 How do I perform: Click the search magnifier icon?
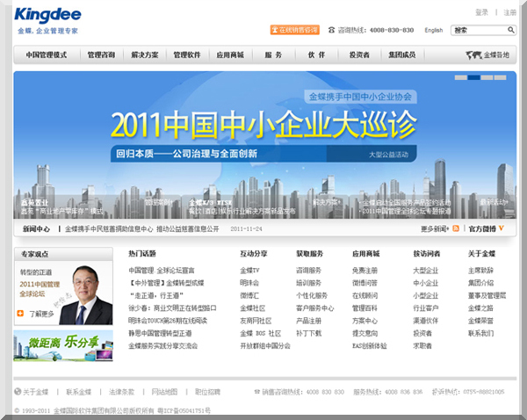click(511, 30)
